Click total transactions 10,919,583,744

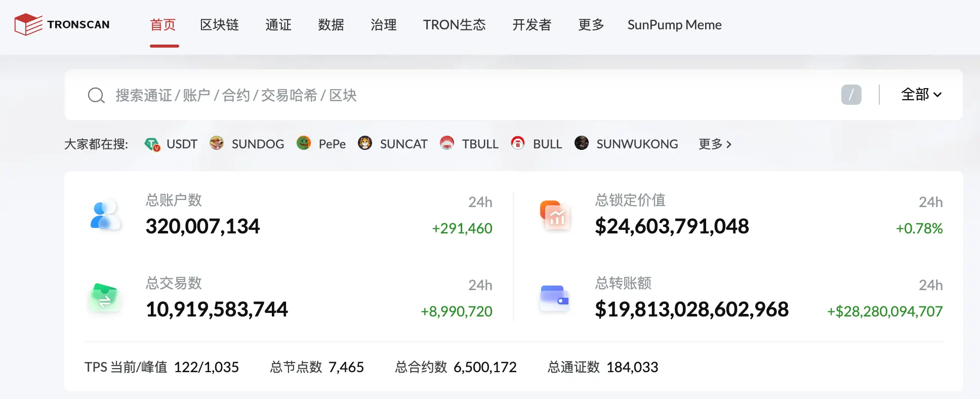pyautogui.click(x=217, y=309)
